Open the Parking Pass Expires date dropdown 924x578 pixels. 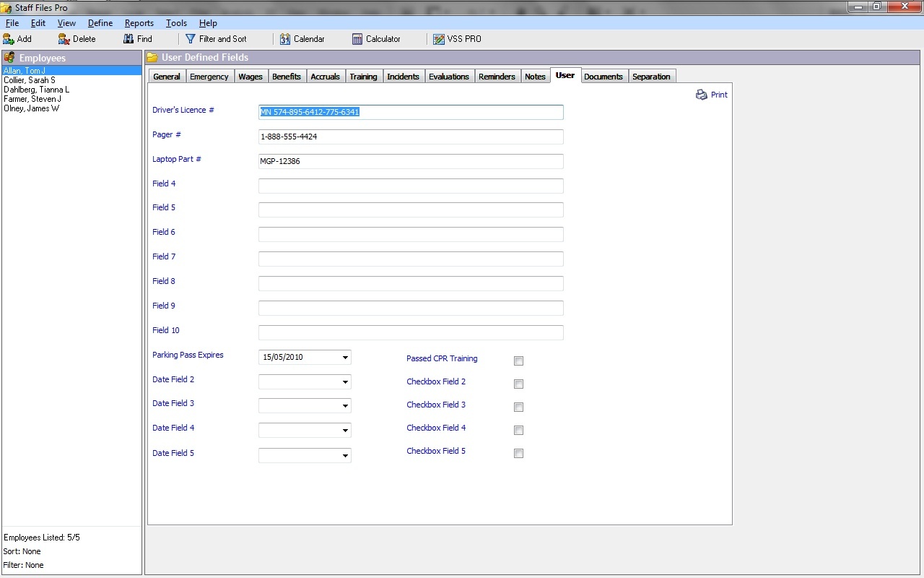coord(345,357)
